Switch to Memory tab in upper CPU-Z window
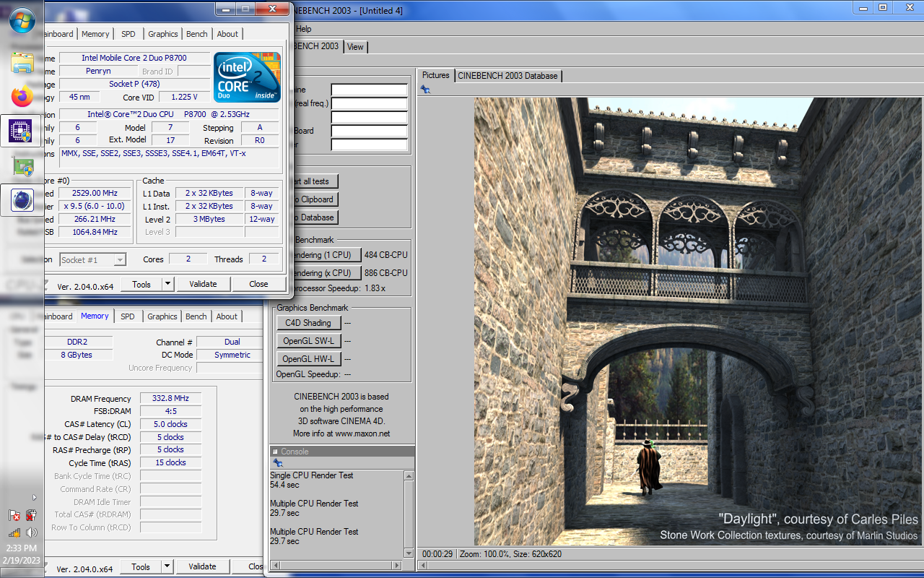 pyautogui.click(x=95, y=34)
